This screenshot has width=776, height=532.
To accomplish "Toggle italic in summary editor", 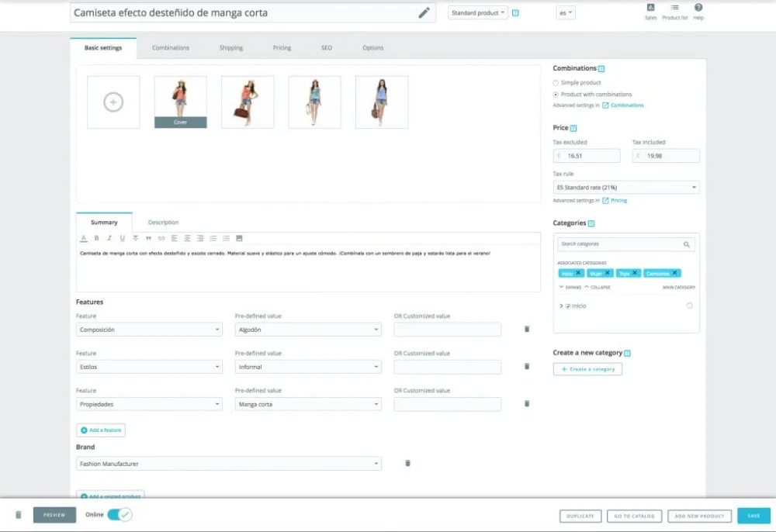I will click(109, 238).
